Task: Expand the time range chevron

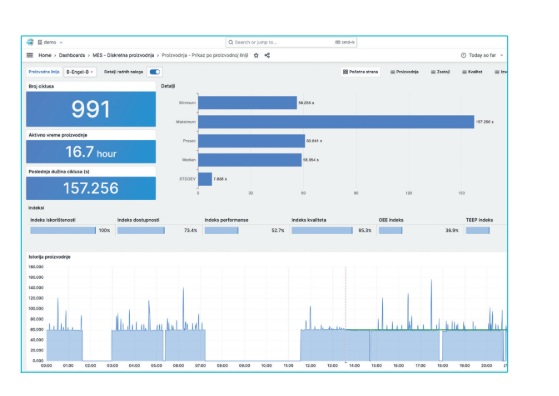Action: click(502, 55)
